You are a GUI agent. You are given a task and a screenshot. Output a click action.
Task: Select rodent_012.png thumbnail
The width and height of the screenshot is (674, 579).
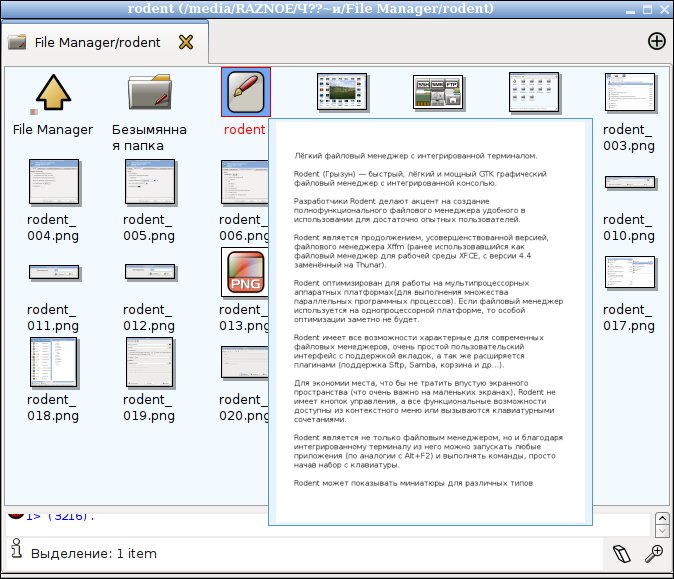[x=150, y=272]
